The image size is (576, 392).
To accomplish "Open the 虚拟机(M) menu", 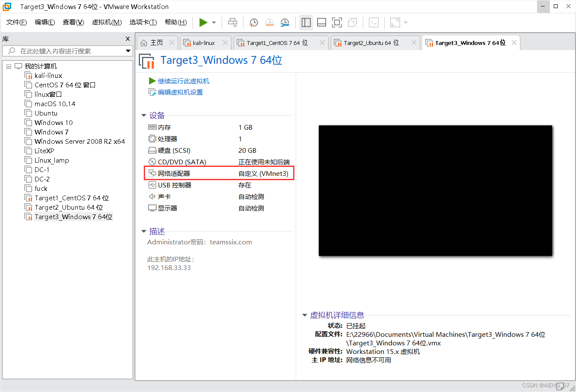I will [x=107, y=22].
